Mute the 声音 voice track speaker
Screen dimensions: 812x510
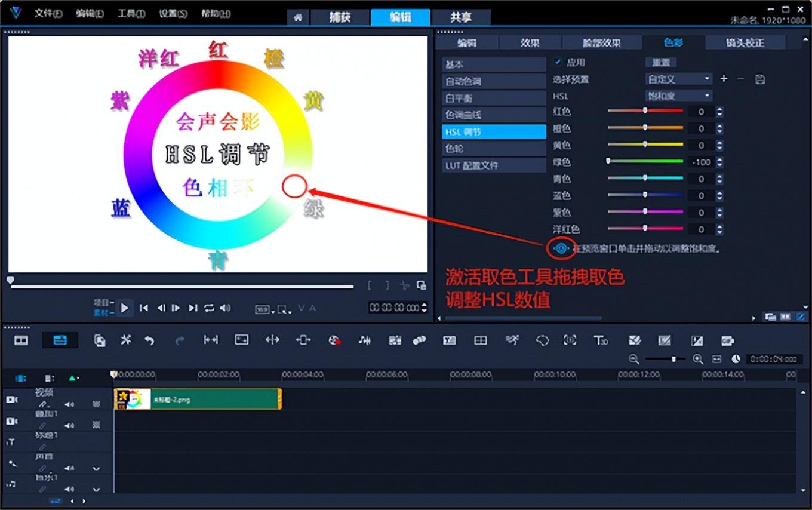coord(69,468)
